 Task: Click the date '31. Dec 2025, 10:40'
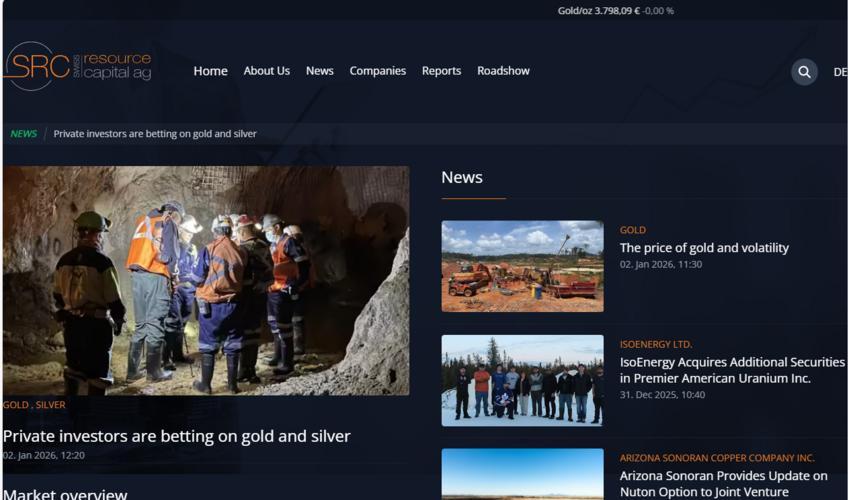coord(662,395)
